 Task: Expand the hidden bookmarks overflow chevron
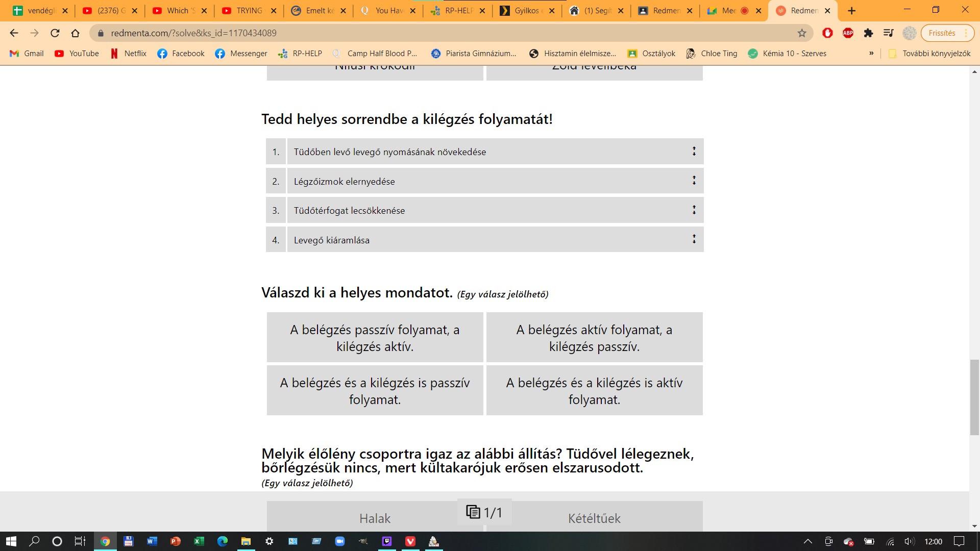[871, 54]
